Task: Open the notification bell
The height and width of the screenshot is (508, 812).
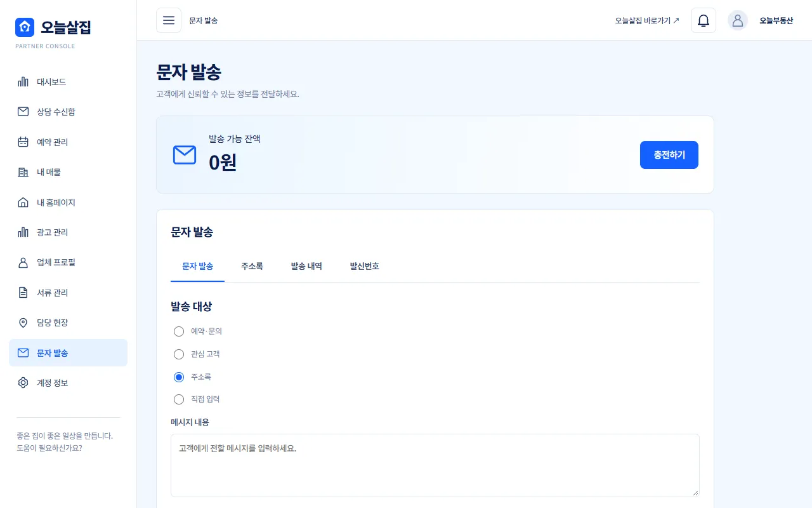Action: 704,20
